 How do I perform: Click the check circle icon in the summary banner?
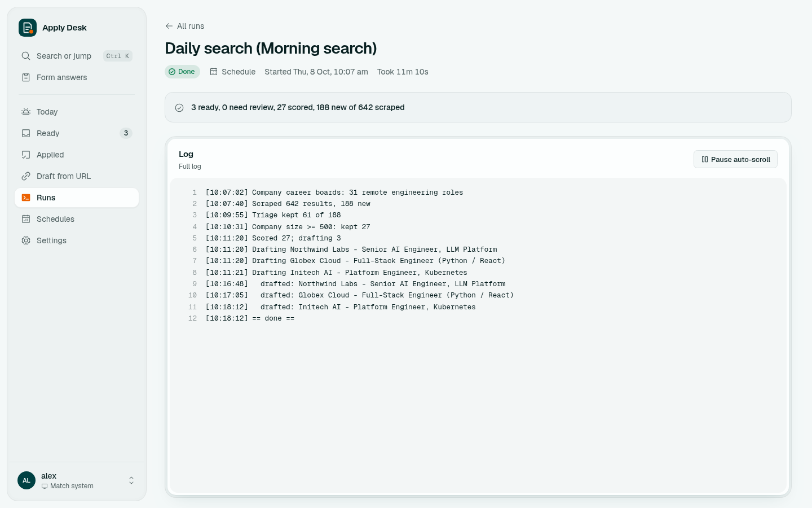(x=179, y=108)
